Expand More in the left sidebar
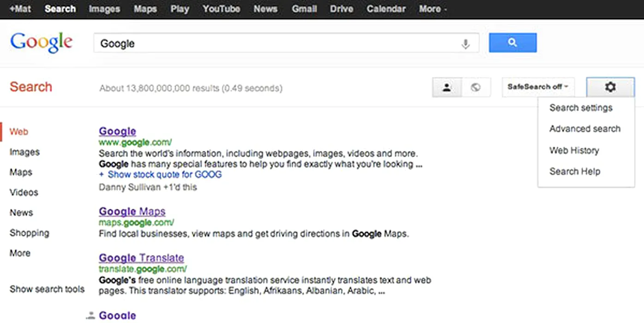The width and height of the screenshot is (644, 323). (20, 253)
